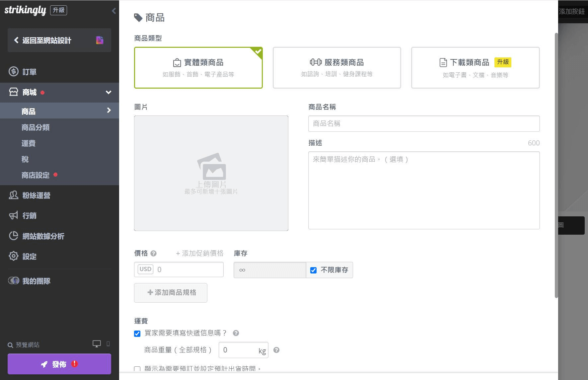Open 商品分類 in the sidebar
588x380 pixels.
(x=36, y=127)
